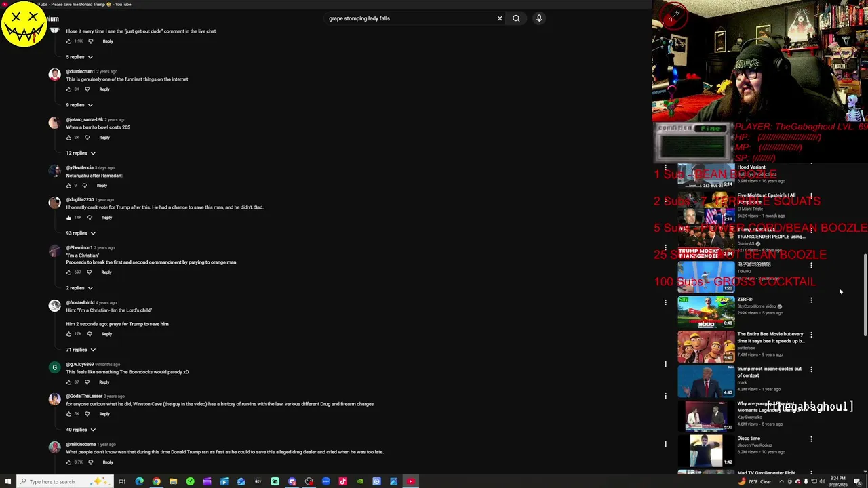Open Five Nights at Epstein's video title
The height and width of the screenshot is (488, 868).
pyautogui.click(x=766, y=198)
